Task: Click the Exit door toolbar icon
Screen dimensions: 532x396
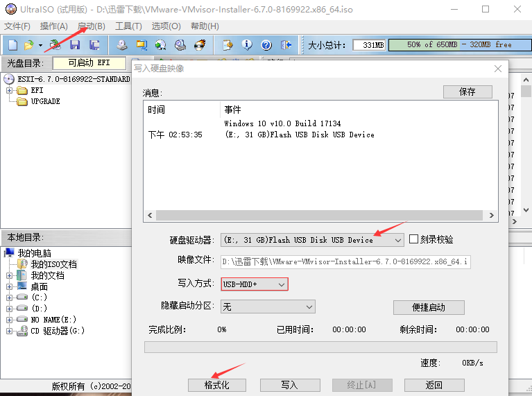Action: [286, 45]
